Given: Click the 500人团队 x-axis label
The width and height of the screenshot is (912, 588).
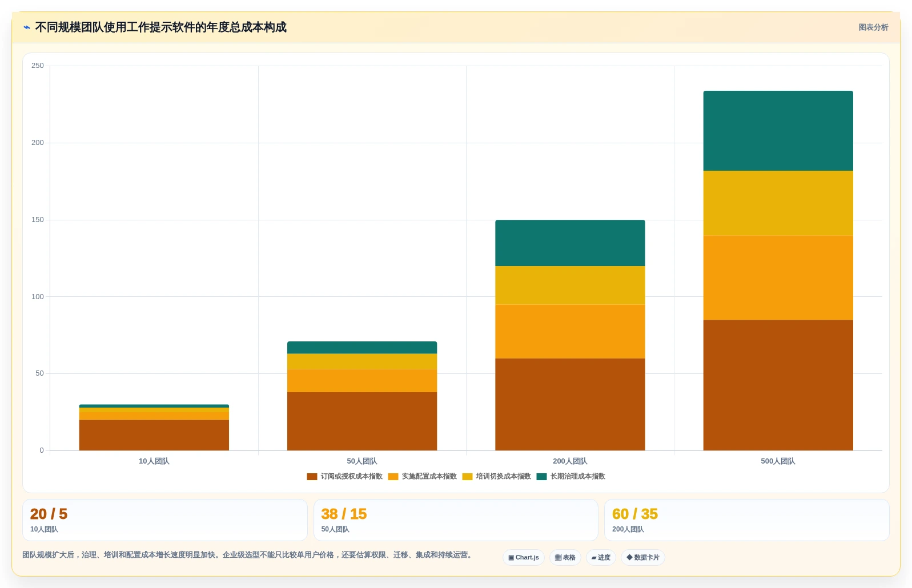Looking at the screenshot, I should (x=778, y=461).
